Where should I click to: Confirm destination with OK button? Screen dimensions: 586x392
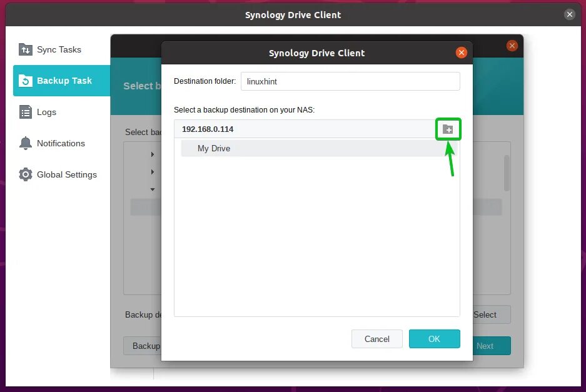click(x=434, y=339)
